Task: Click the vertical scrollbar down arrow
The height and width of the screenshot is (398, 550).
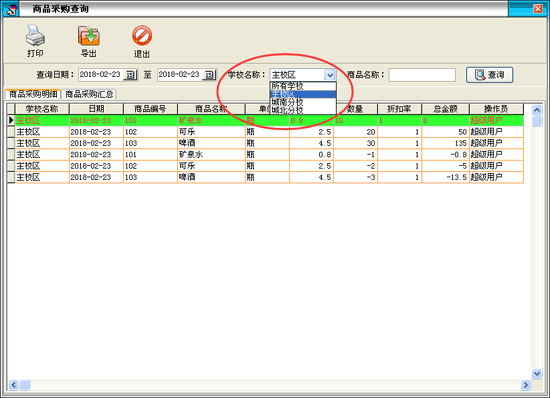Action: click(x=537, y=374)
